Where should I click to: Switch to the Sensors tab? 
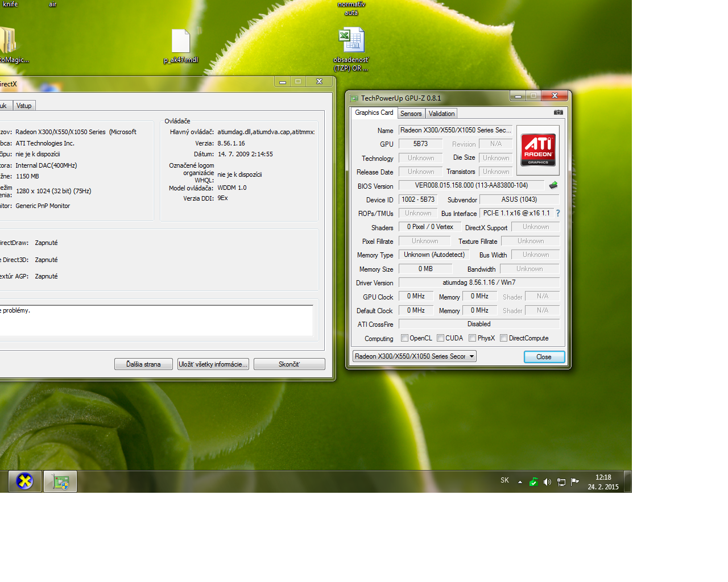pyautogui.click(x=411, y=114)
